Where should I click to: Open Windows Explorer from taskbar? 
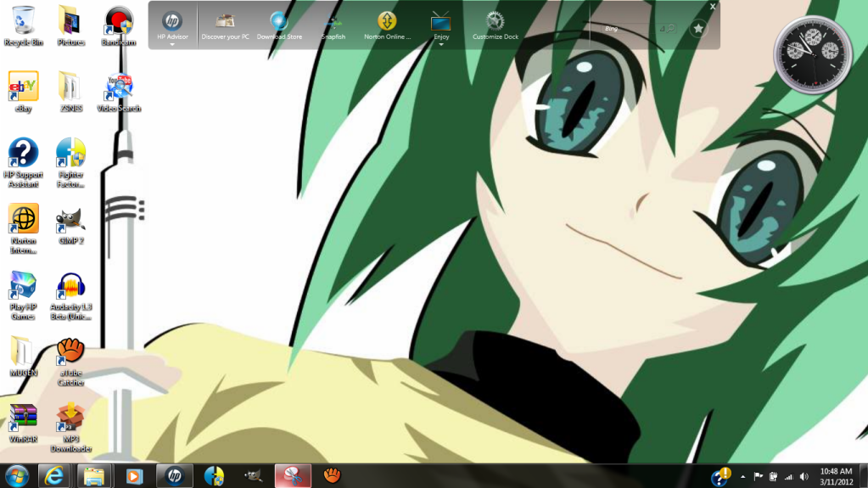pos(93,476)
